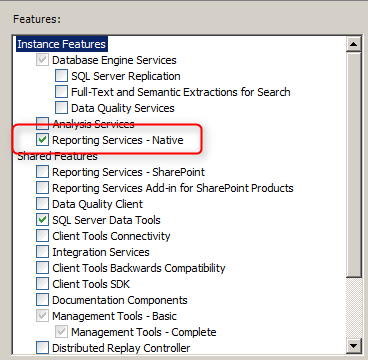This screenshot has height=360, width=368.
Task: Click the features list scrollbar thumb
Action: [x=354, y=164]
